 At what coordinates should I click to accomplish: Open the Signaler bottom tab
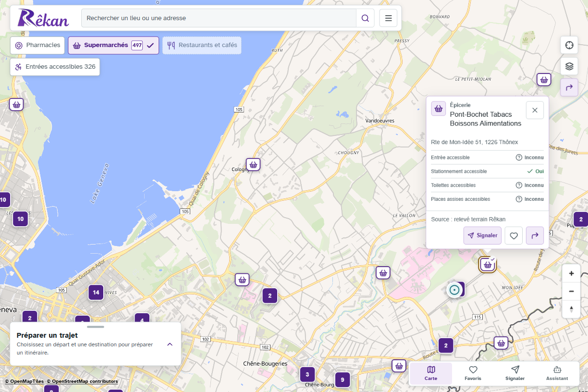pos(515,373)
